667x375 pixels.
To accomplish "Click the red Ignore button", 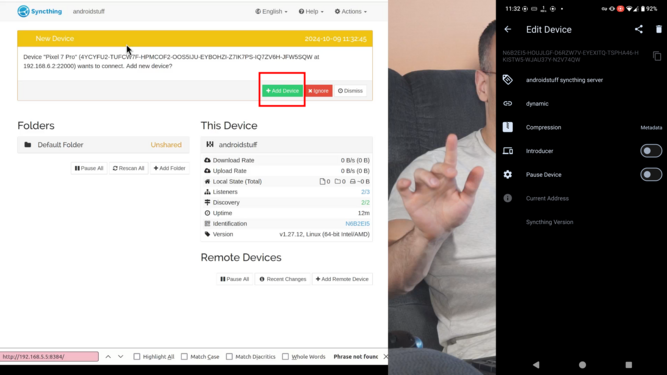I will point(319,91).
